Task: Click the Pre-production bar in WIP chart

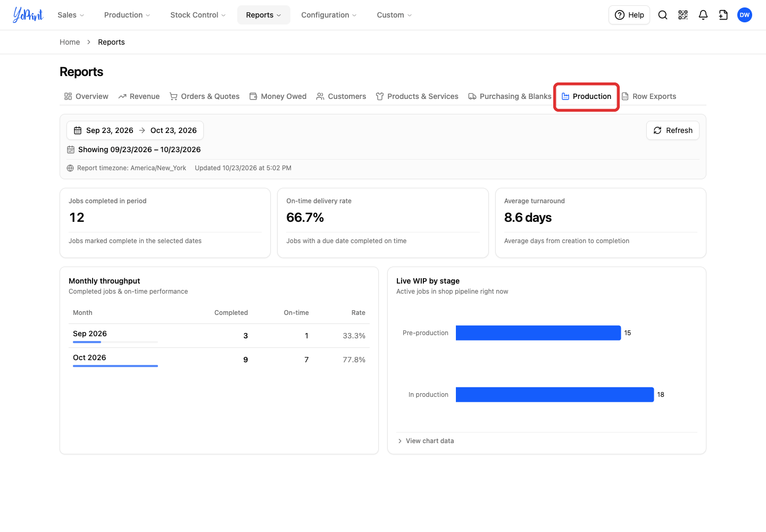Action: pyautogui.click(x=538, y=333)
